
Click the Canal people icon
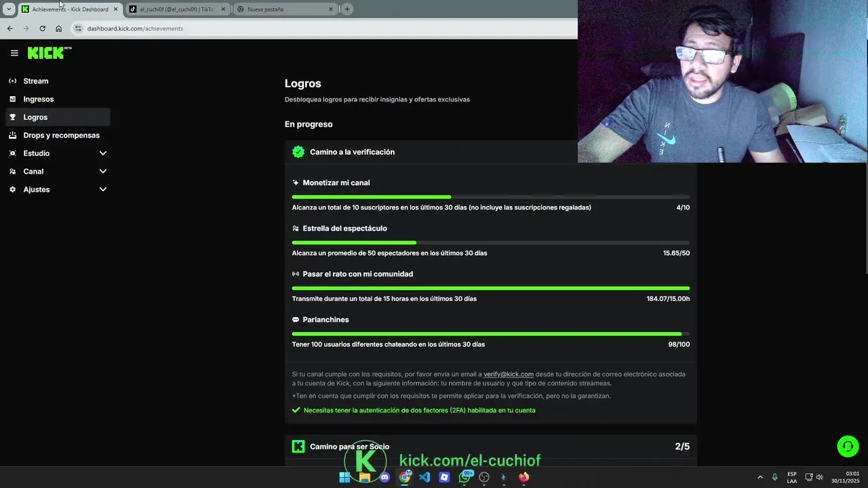click(x=12, y=171)
